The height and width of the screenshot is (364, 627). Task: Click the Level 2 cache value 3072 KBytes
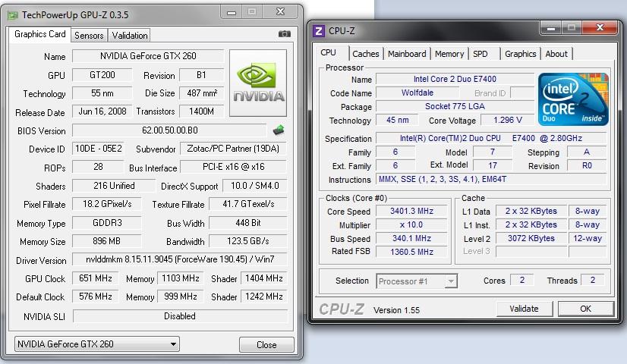click(x=531, y=238)
